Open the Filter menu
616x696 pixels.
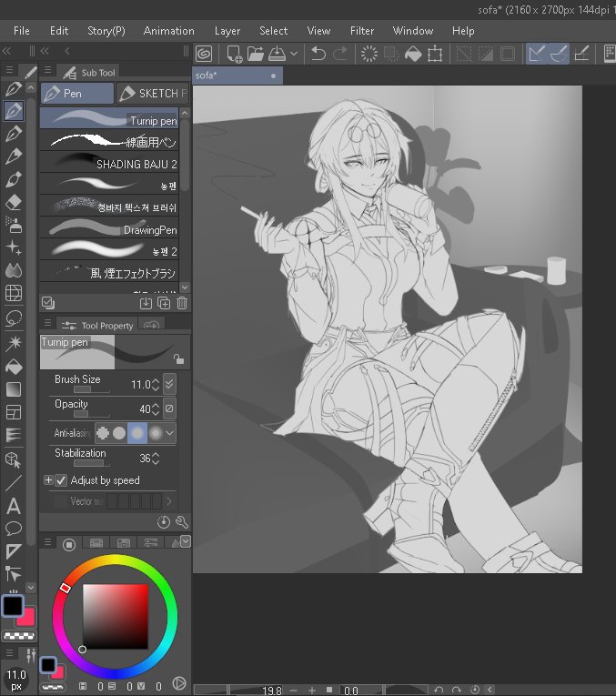click(362, 31)
